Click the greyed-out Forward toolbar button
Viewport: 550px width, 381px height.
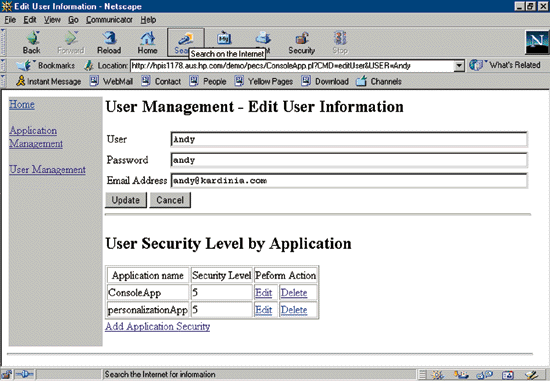click(71, 42)
